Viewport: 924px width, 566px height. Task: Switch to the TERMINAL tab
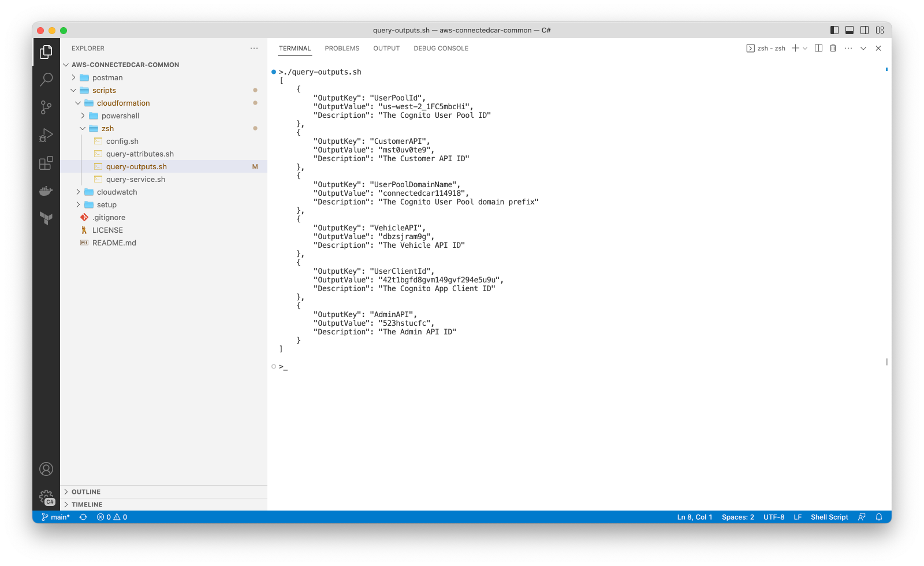295,49
